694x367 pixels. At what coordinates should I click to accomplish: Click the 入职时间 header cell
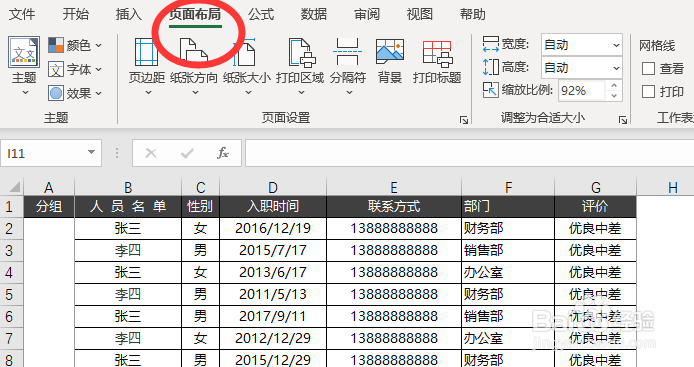[x=273, y=207]
